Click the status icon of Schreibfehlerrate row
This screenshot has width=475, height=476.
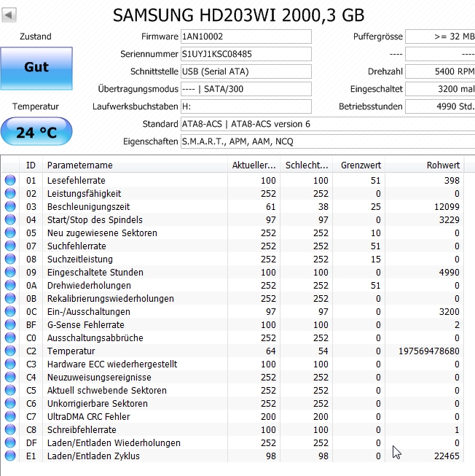10,429
